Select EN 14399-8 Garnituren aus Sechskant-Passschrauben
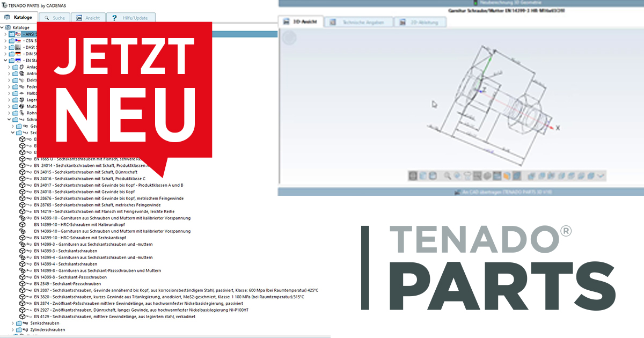644x338 pixels. [x=97, y=270]
